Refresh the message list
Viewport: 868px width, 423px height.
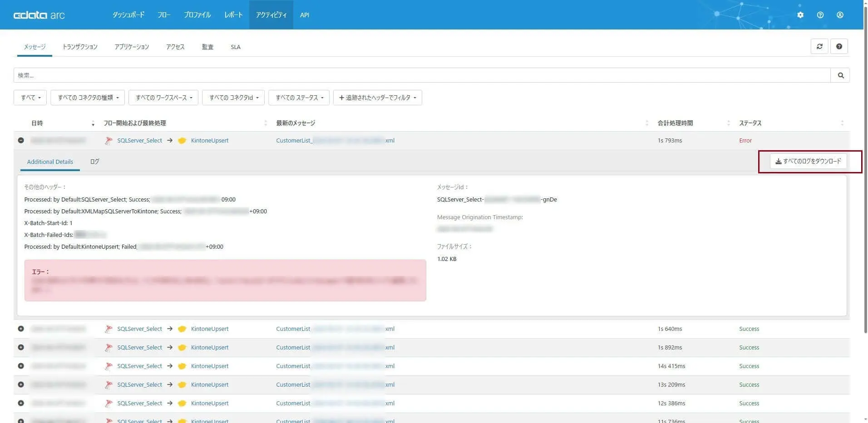[819, 46]
